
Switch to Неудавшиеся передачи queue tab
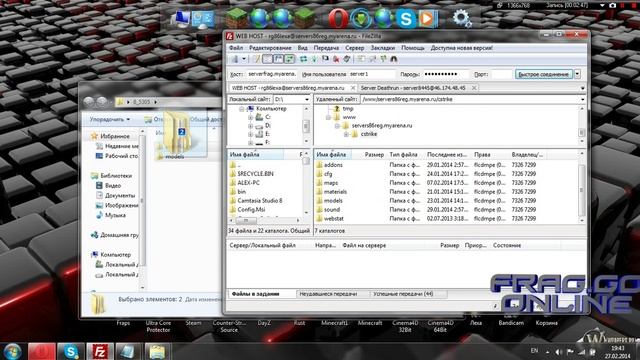pos(328,294)
